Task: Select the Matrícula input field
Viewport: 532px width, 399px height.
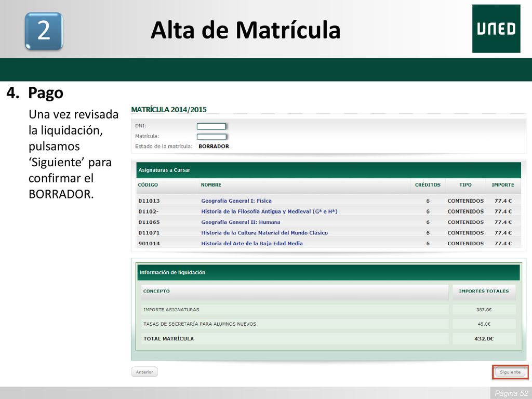Action: click(x=211, y=137)
